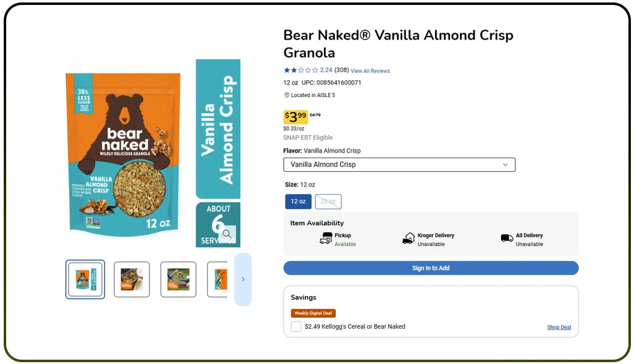The image size is (634, 364).
Task: Select the crossed-out 22 oz size
Action: coord(328,201)
